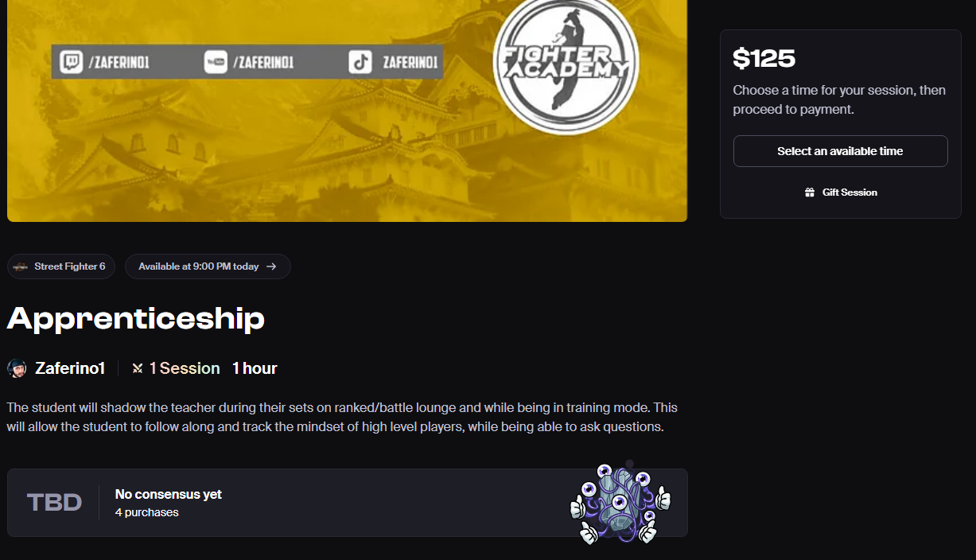This screenshot has width=976, height=560.
Task: Click the TikTok icon in the banner
Action: tap(360, 62)
